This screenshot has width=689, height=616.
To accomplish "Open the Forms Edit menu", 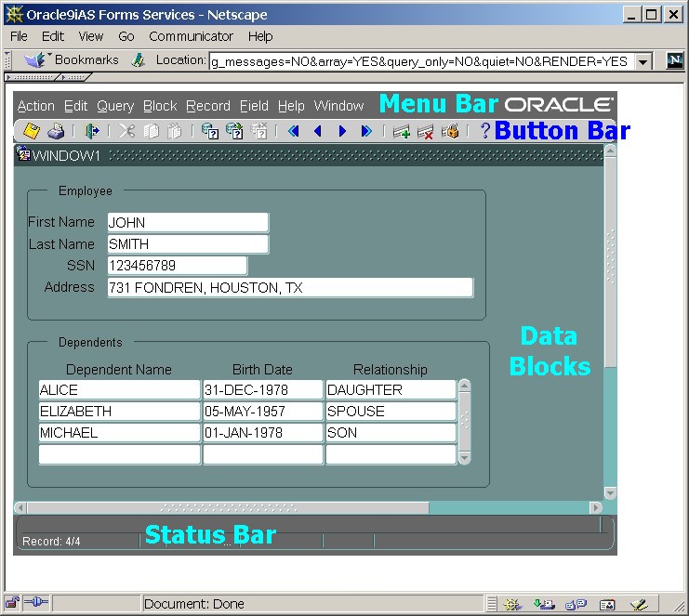I will (x=75, y=106).
